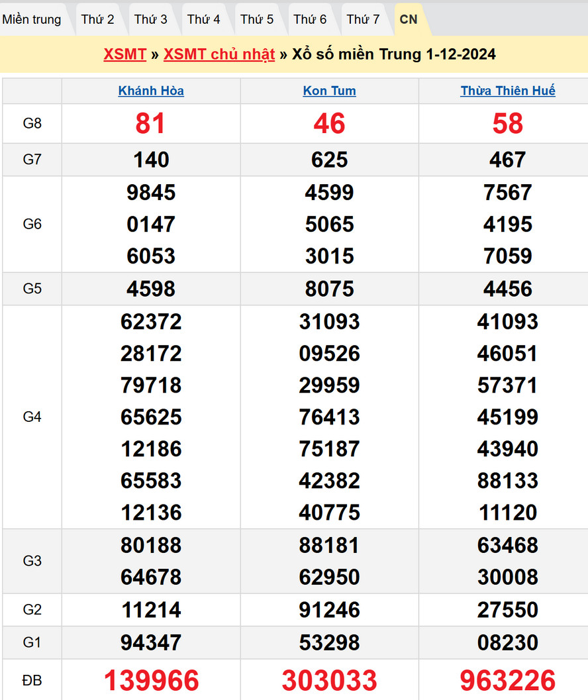Select the CN tab
The height and width of the screenshot is (700, 588).
point(409,19)
